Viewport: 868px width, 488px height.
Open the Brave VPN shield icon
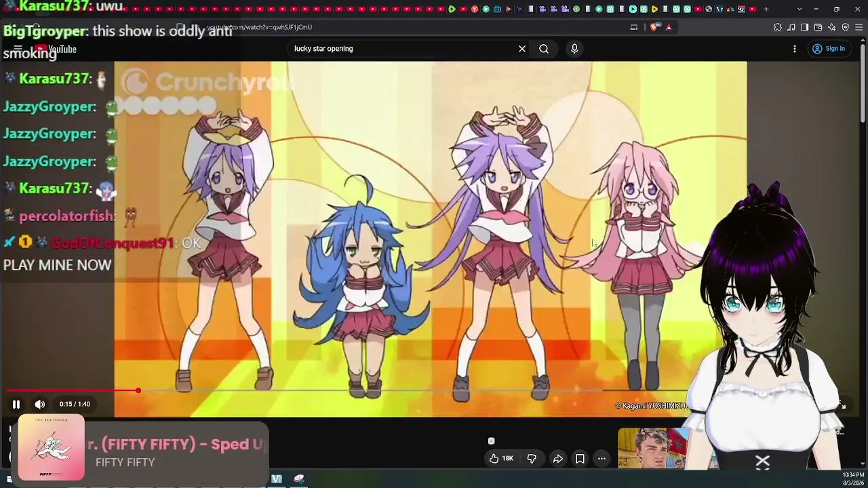point(846,27)
